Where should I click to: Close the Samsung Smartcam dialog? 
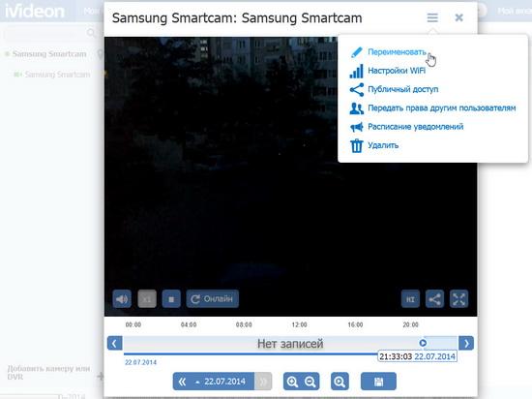point(458,17)
